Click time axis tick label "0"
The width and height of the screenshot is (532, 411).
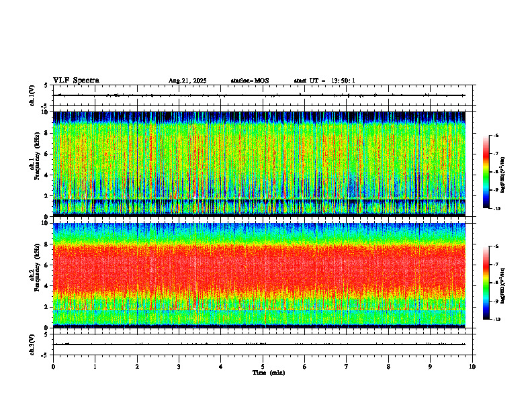53,367
